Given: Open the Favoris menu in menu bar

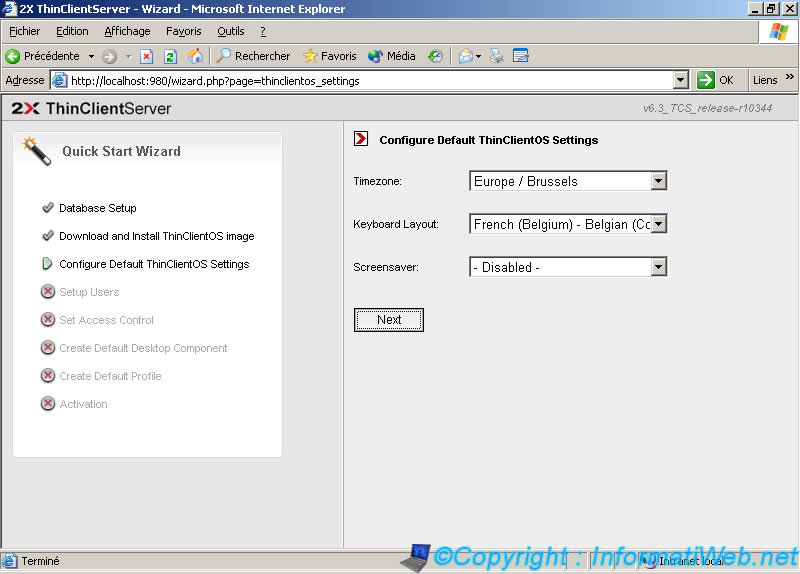Looking at the screenshot, I should [184, 32].
